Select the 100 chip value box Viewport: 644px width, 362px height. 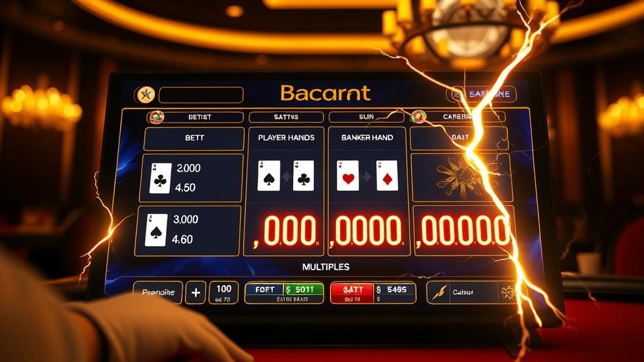coord(224,293)
